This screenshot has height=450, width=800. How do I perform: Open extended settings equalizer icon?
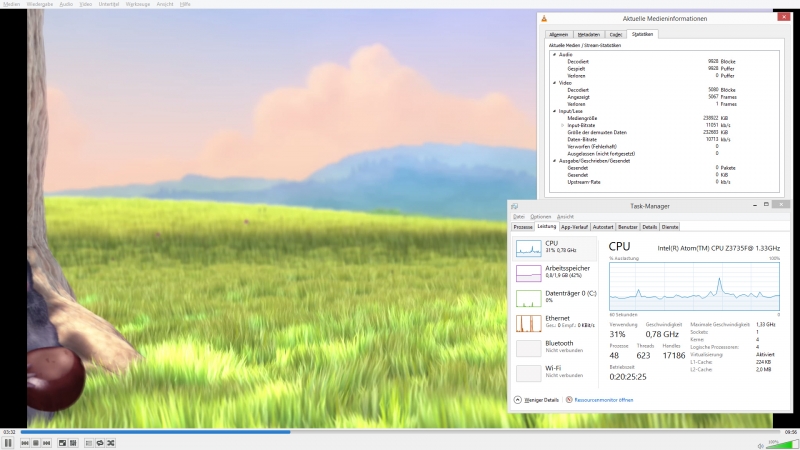coord(73,443)
